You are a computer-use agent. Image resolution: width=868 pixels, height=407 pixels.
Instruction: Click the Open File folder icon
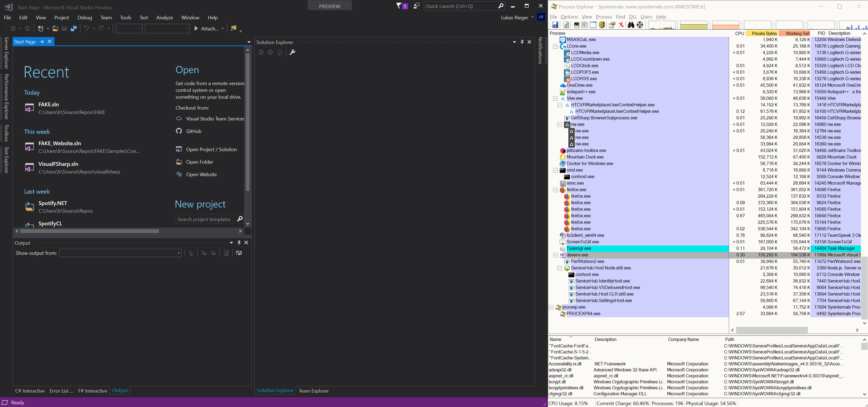point(55,29)
